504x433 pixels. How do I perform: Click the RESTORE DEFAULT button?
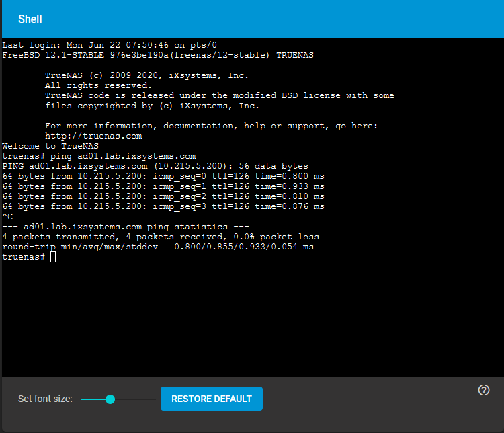(x=212, y=399)
